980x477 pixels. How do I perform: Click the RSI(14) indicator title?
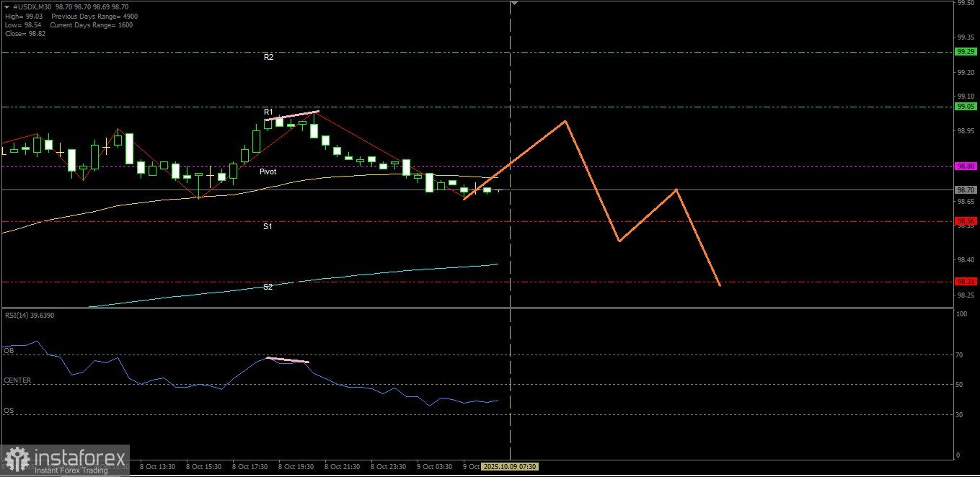[28, 316]
